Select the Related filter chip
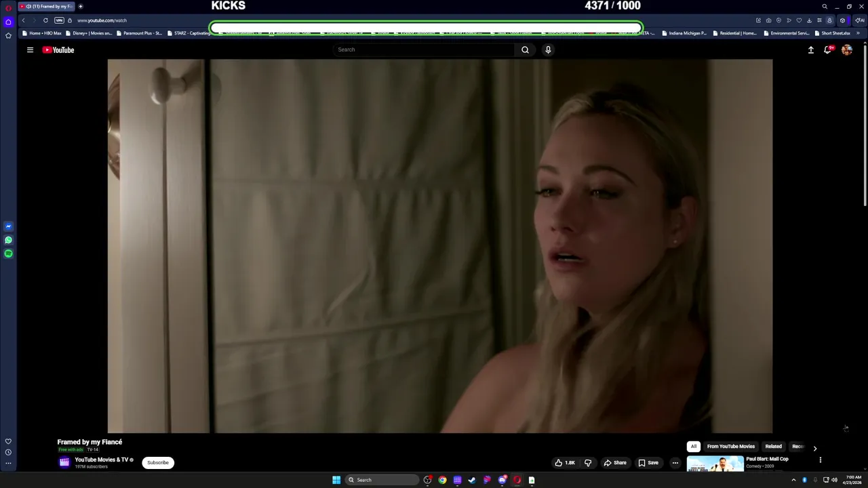The image size is (868, 488). [773, 447]
